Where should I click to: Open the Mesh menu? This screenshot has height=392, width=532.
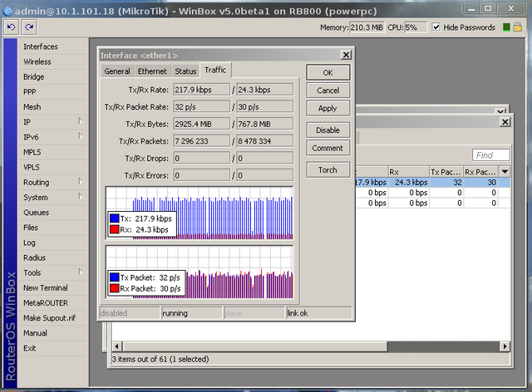point(52,107)
